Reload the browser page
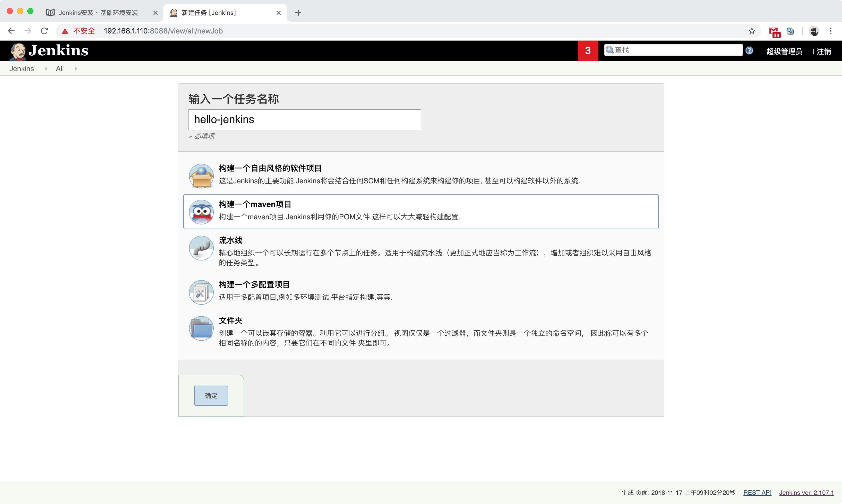842x504 pixels. pyautogui.click(x=44, y=31)
